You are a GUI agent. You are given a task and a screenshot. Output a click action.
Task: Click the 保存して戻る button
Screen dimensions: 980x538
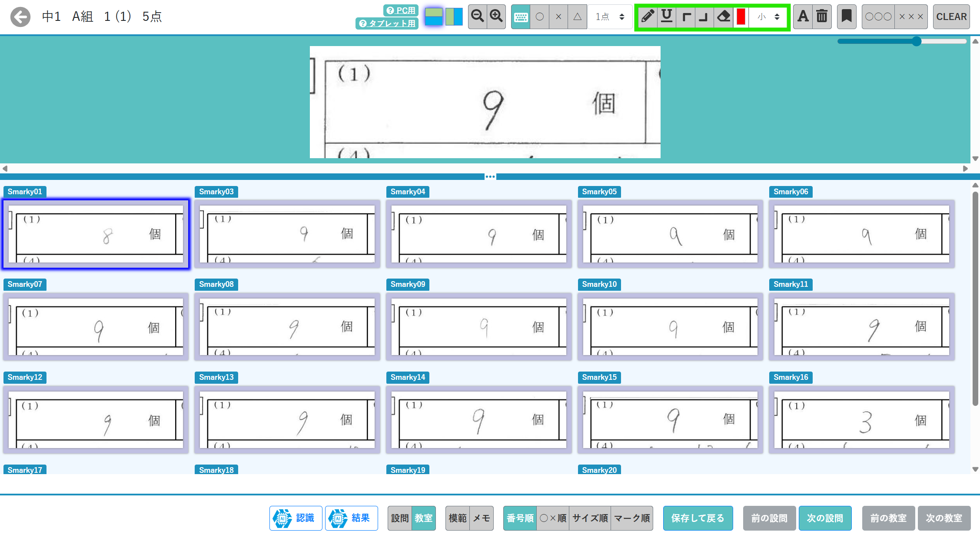click(698, 518)
